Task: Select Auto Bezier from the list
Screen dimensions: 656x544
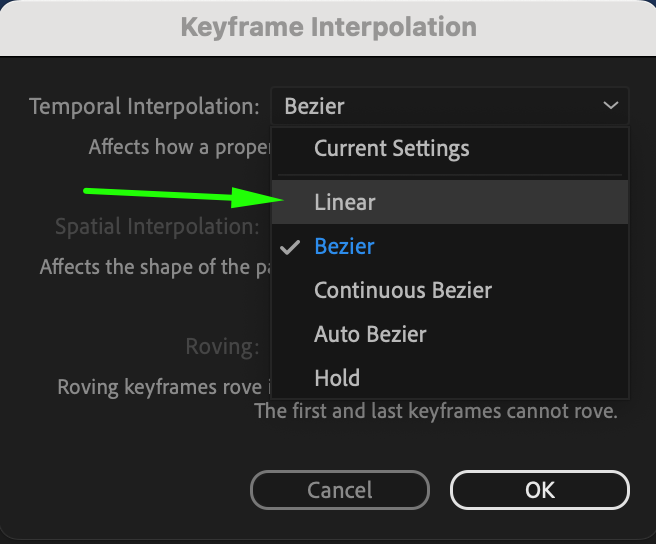Action: (x=370, y=334)
